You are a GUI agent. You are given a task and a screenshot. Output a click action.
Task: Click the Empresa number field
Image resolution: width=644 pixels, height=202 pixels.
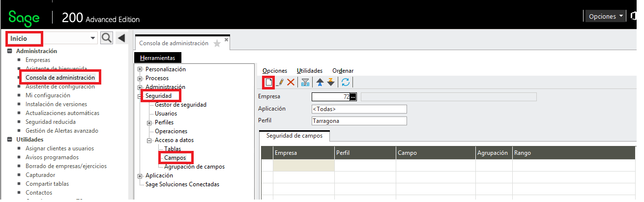click(x=330, y=97)
